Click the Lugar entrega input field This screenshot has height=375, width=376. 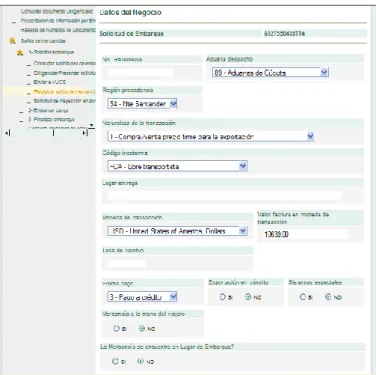(225, 195)
